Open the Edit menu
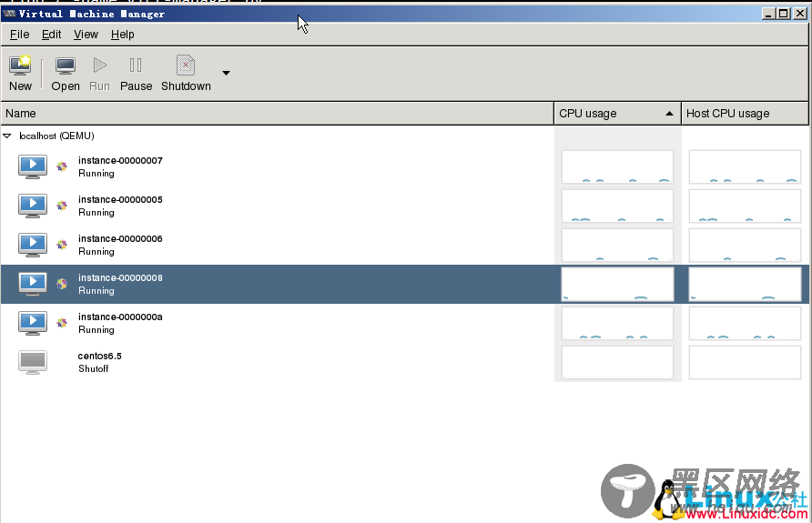This screenshot has width=812, height=523. click(51, 35)
